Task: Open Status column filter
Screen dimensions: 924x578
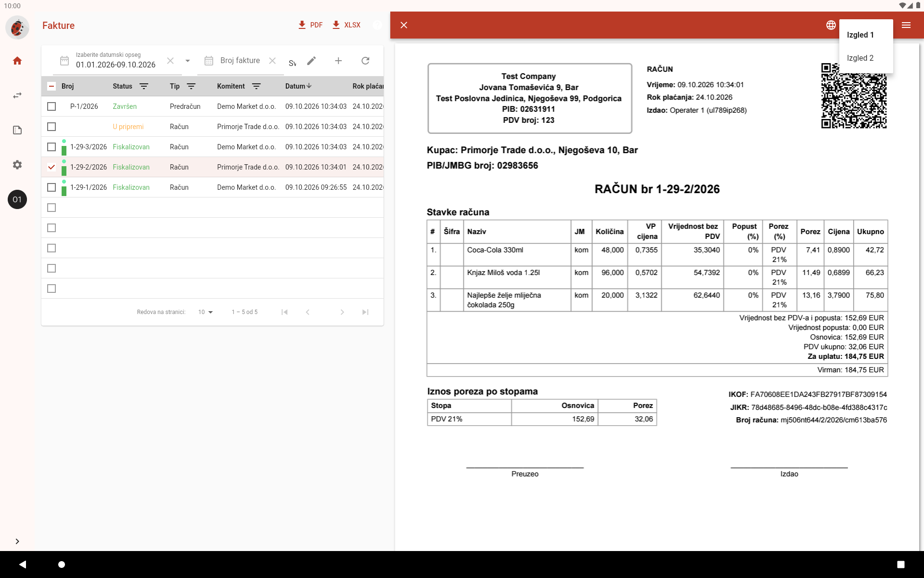Action: (x=144, y=86)
